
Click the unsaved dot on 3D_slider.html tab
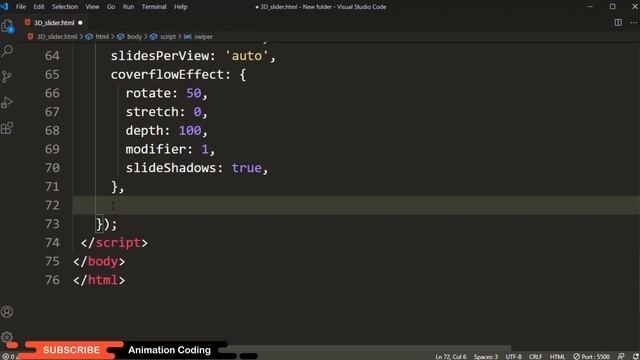coord(80,23)
